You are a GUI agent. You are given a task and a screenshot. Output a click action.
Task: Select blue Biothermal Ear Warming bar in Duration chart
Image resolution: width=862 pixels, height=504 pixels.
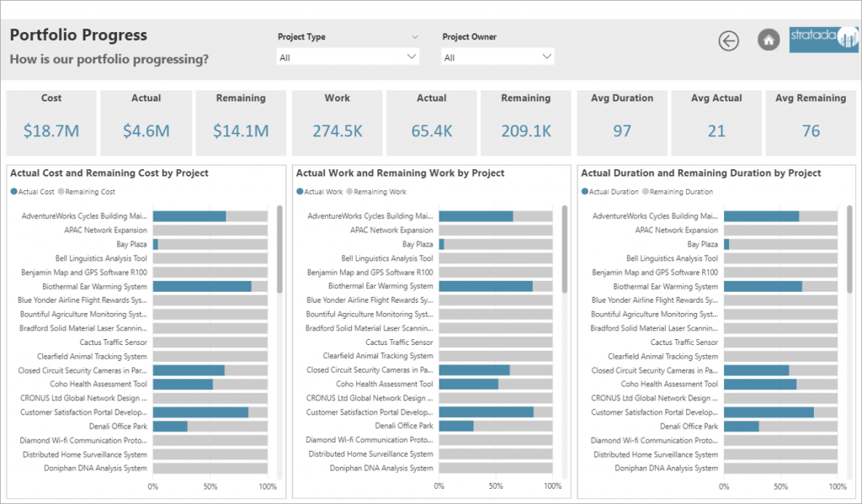pyautogui.click(x=763, y=286)
